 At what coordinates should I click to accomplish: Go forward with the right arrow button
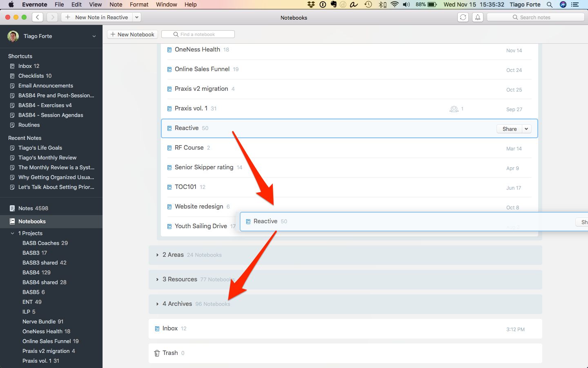[x=52, y=17]
